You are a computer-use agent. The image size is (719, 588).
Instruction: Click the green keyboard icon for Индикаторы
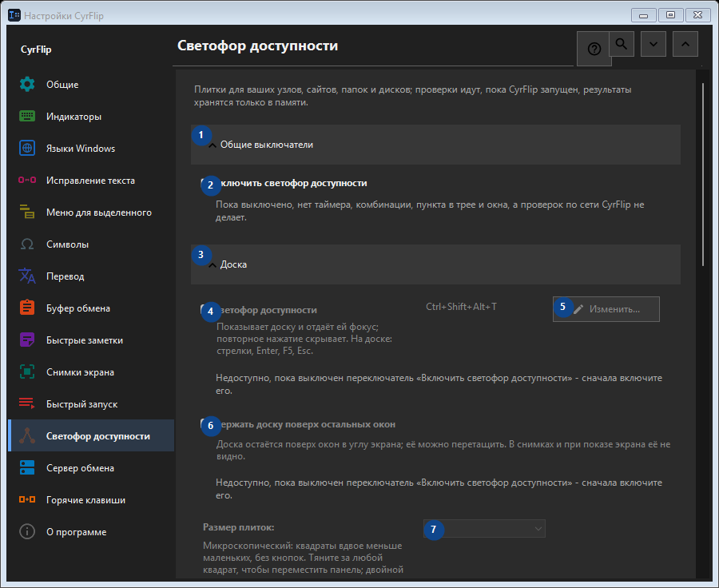pos(27,117)
